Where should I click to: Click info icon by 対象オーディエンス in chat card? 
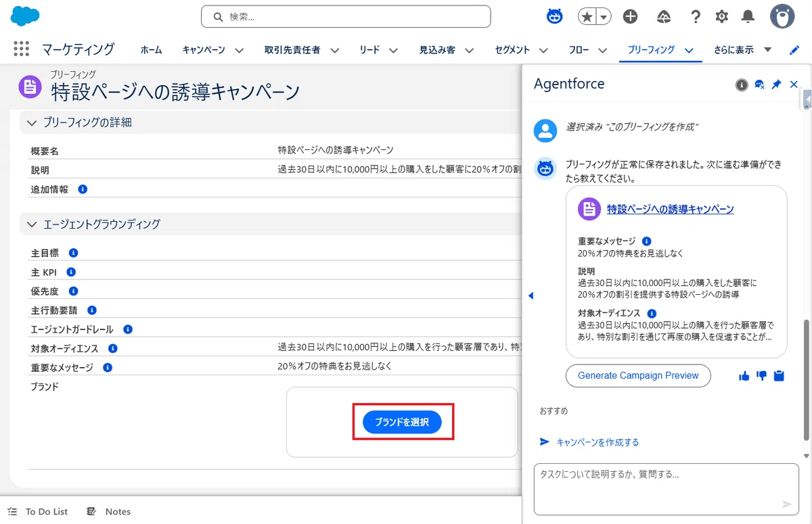[x=652, y=313]
